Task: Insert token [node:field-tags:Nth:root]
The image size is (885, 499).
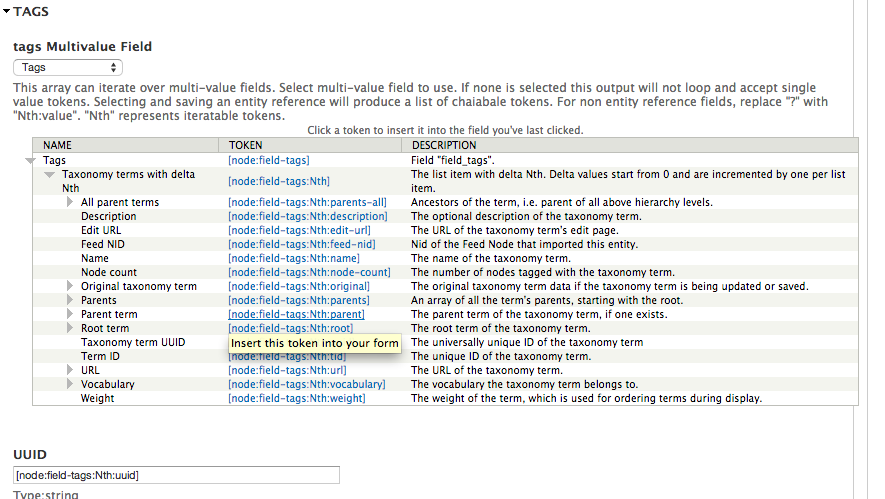Action: (x=290, y=329)
